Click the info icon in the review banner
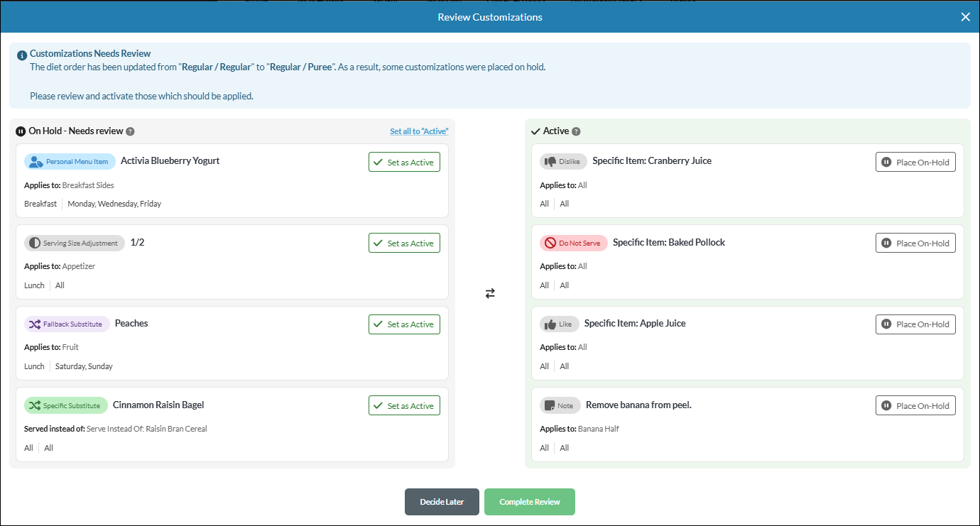This screenshot has height=526, width=980. [x=22, y=55]
